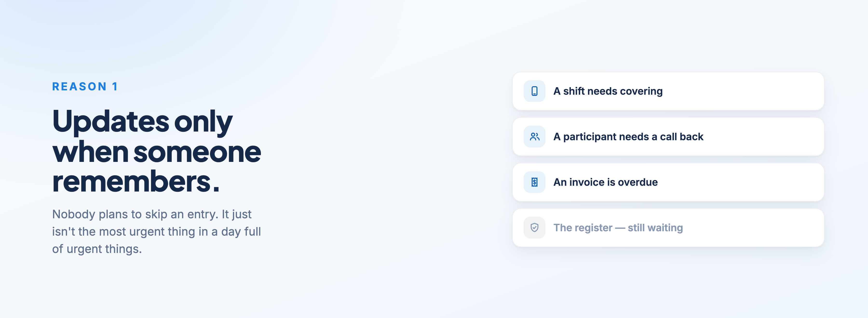Click the invoice receipt dollar icon
Viewport: 868px width, 318px height.
tap(534, 182)
